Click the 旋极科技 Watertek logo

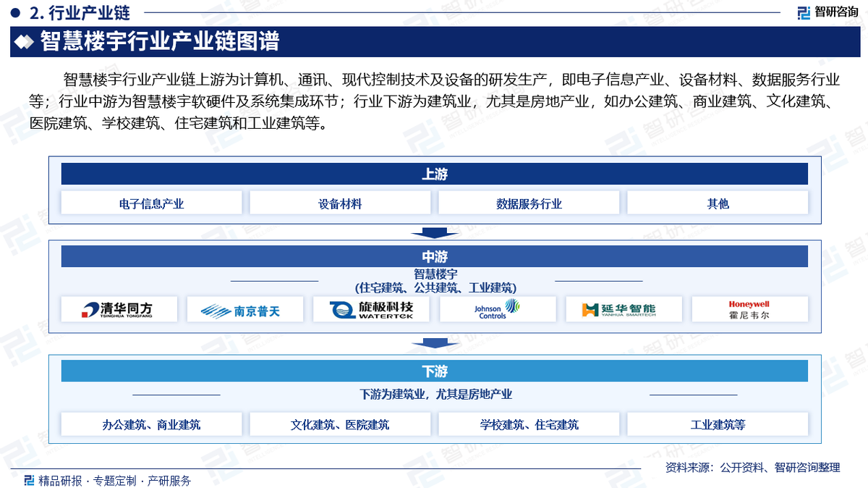(370, 309)
